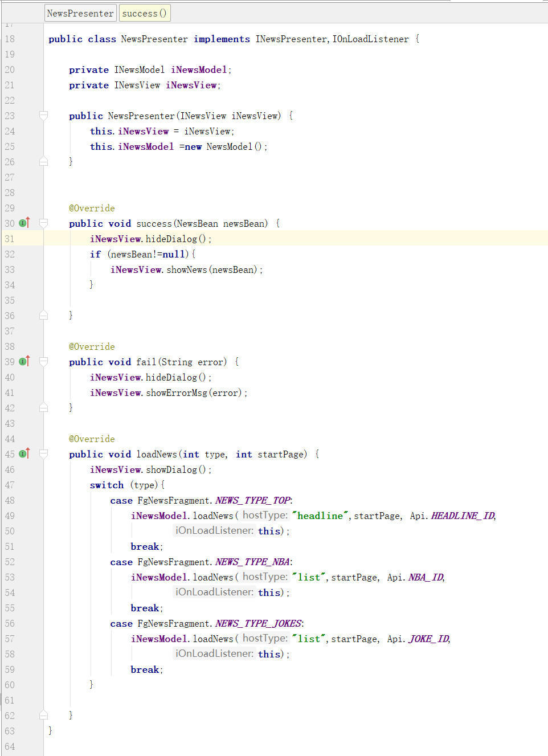Click loadNews method name on line 45
Screen dimensions: 548x756
(x=157, y=454)
